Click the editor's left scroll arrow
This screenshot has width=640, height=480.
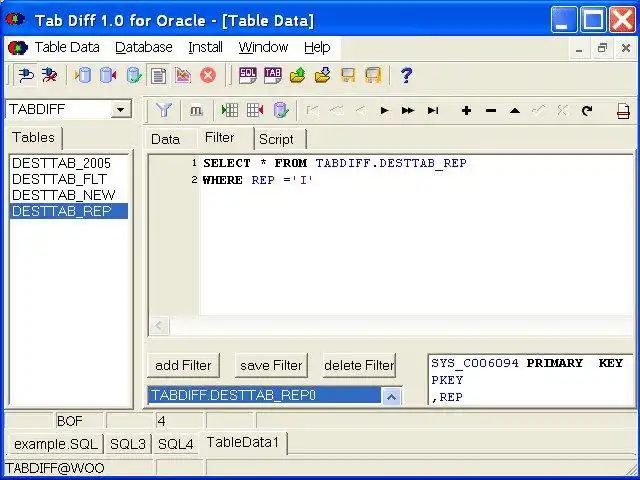click(159, 326)
